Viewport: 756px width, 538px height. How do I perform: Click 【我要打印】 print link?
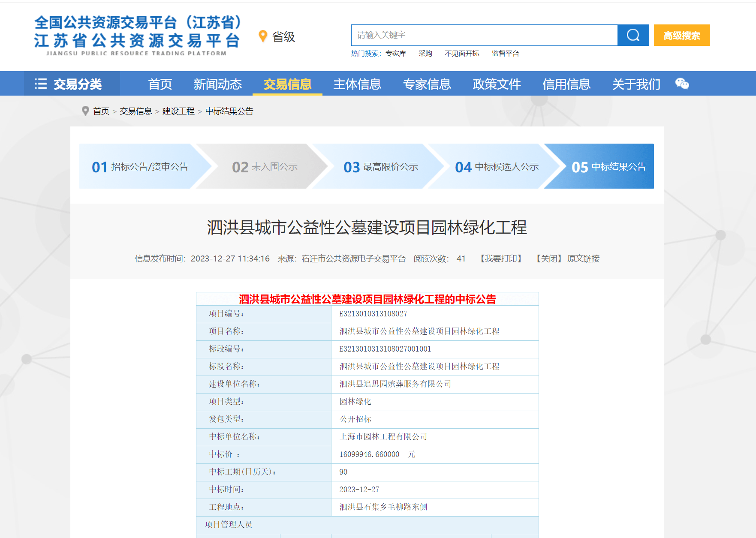pyautogui.click(x=501, y=258)
